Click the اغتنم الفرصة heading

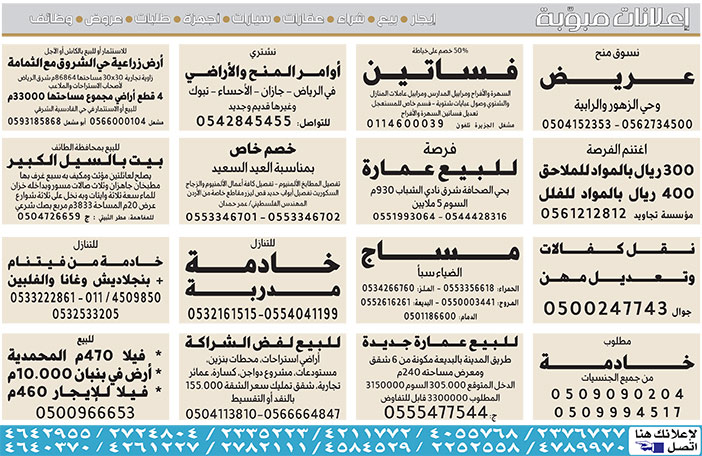coord(617,149)
